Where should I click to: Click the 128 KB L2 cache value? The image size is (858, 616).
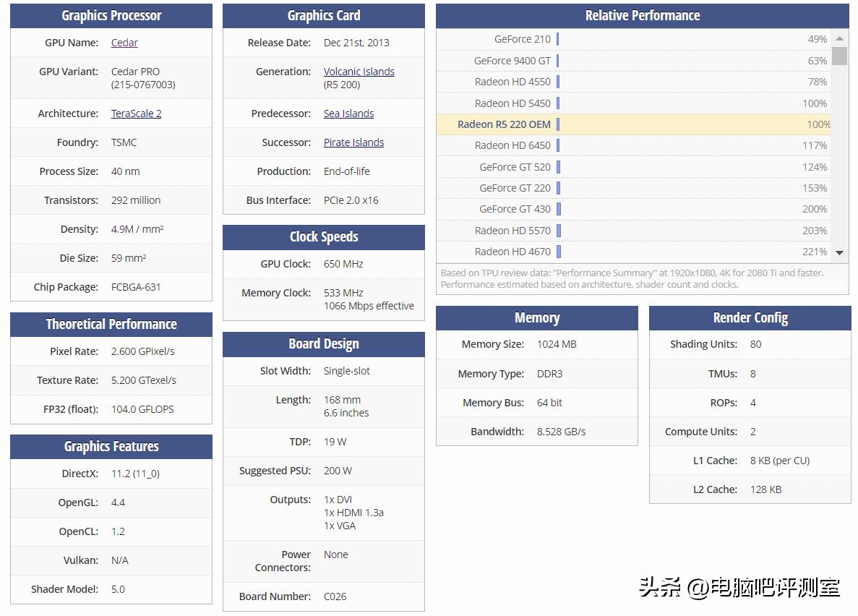(765, 489)
